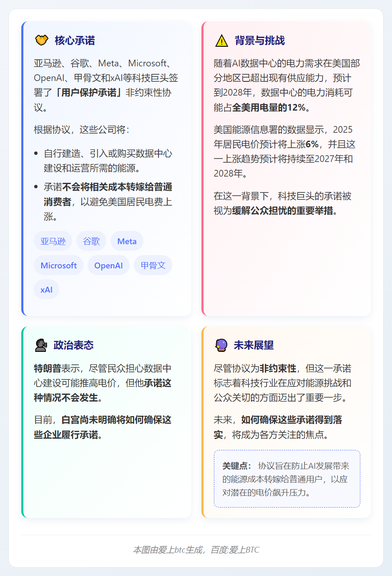This screenshot has width=392, height=576.
Task: Click the bold name 特朗普
Action: (48, 369)
